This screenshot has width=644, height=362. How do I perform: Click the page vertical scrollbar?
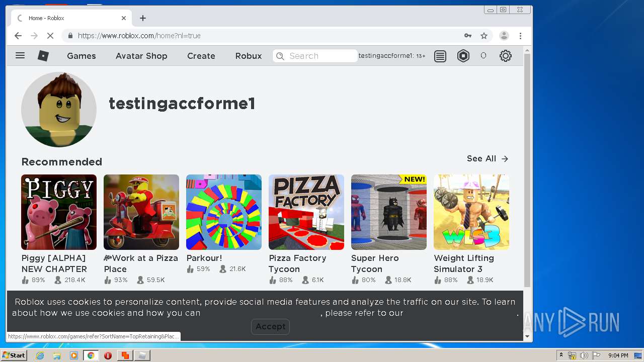pos(527,171)
